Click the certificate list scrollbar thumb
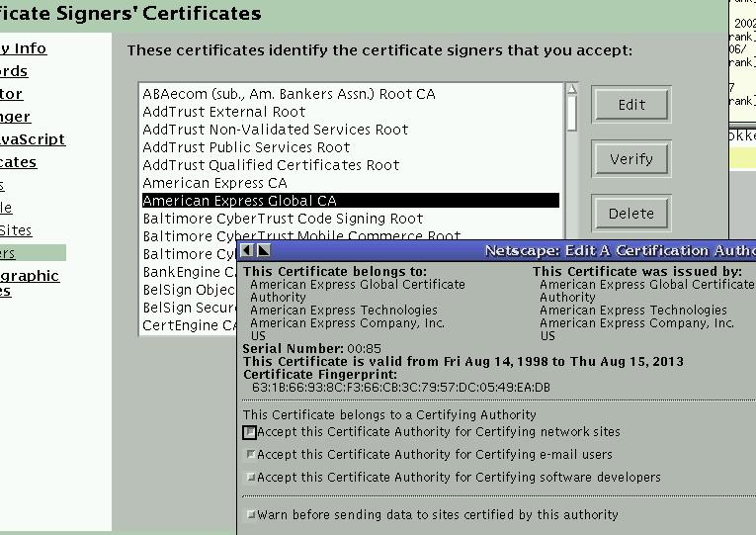The image size is (756, 535). point(572,114)
